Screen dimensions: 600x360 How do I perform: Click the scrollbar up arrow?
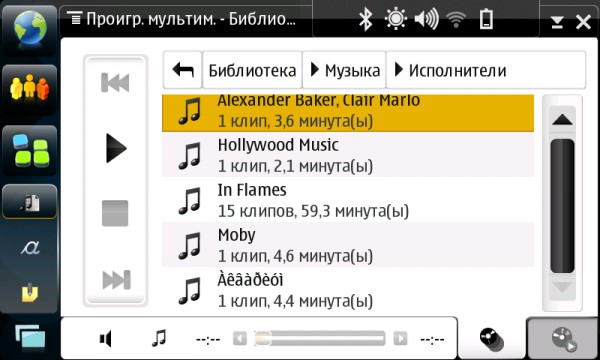[562, 120]
